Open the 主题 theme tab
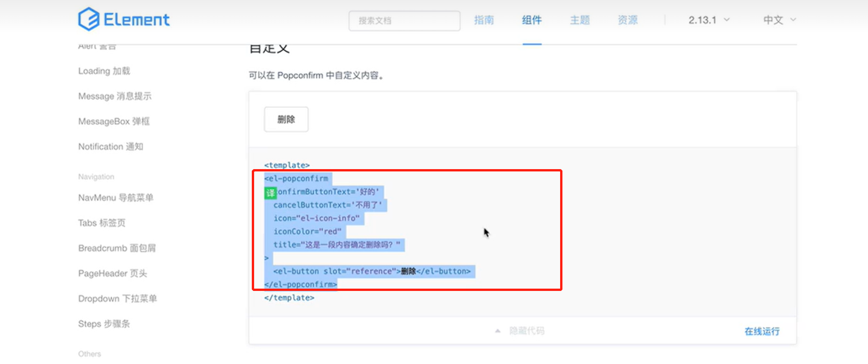Image resolution: width=868 pixels, height=364 pixels. (x=580, y=20)
